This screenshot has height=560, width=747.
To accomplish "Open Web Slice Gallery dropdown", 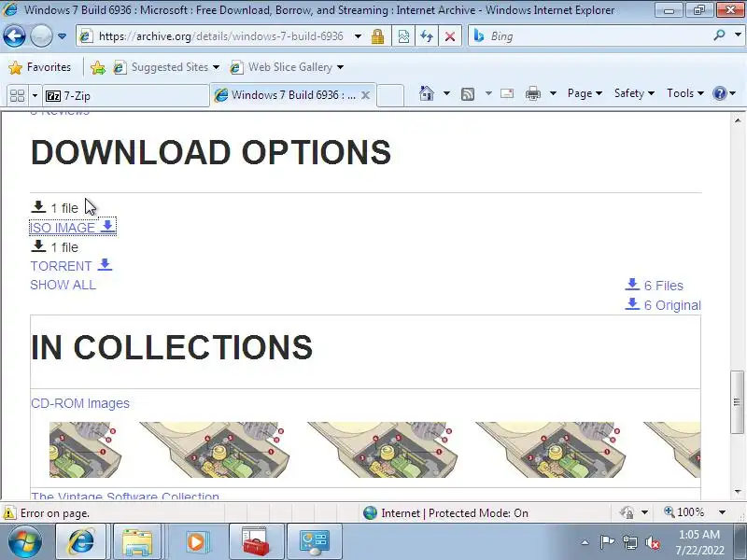I will [287, 67].
